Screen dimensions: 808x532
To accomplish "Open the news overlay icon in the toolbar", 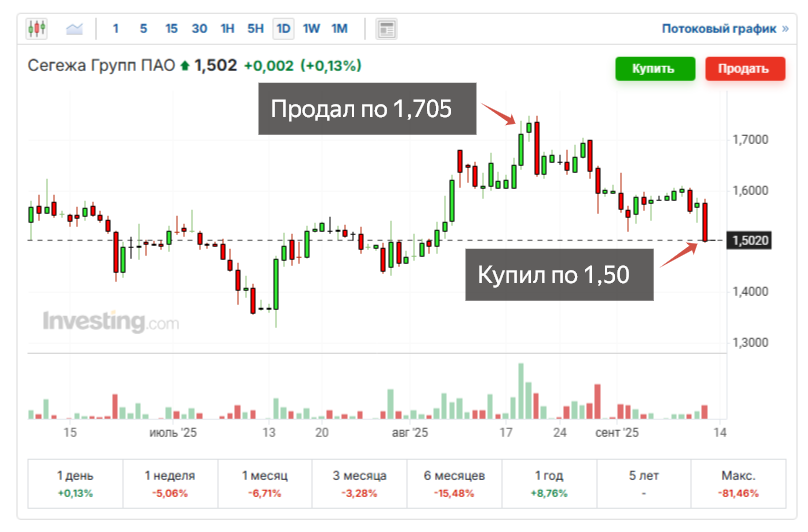I will tap(386, 29).
